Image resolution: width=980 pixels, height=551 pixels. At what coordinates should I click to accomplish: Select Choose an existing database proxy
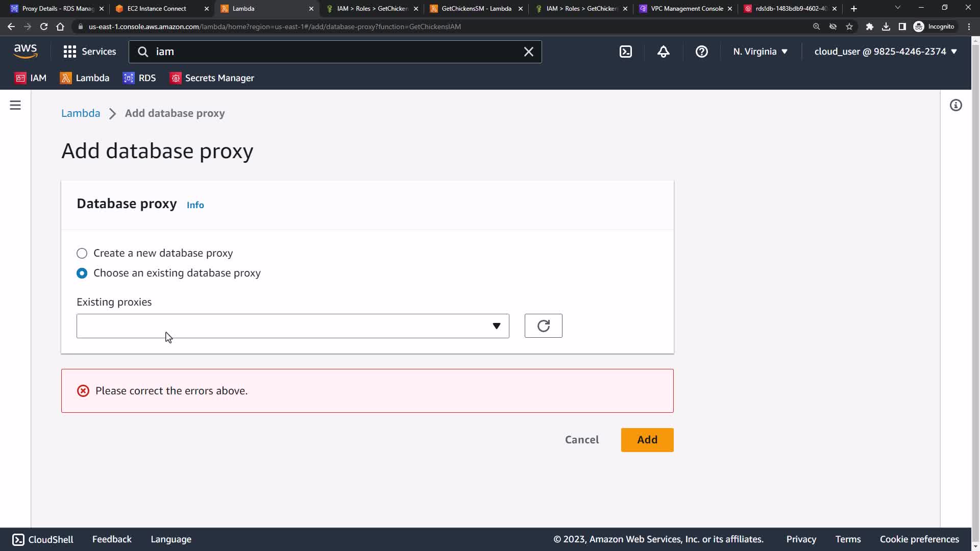click(x=82, y=273)
